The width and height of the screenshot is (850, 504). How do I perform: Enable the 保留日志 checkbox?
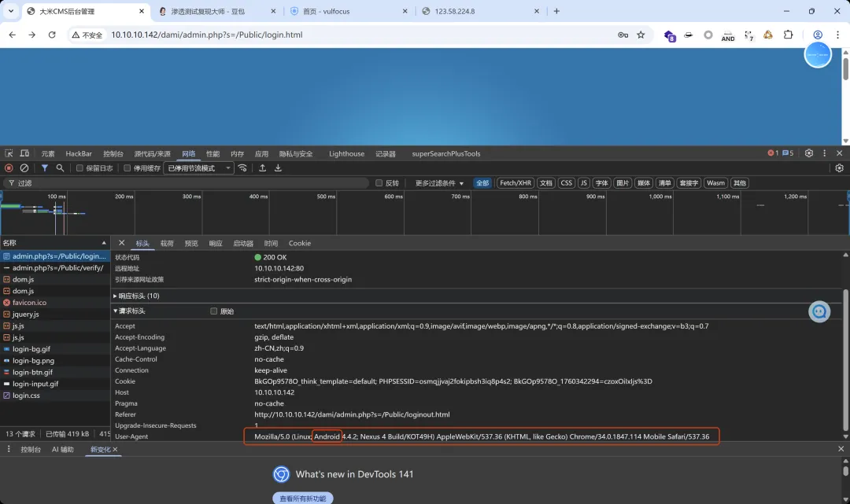[79, 168]
